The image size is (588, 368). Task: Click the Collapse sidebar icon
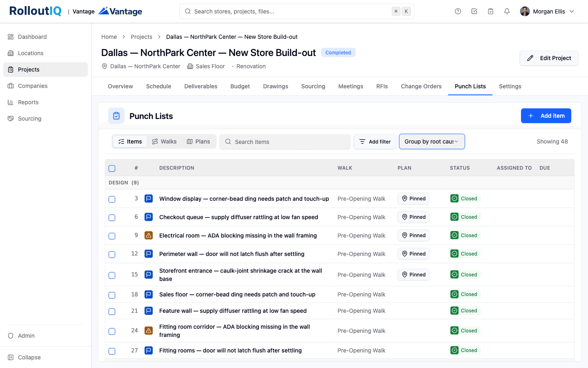(x=11, y=357)
